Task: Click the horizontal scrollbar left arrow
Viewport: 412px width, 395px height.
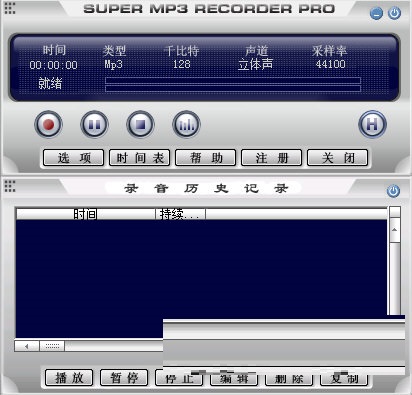Action: (27, 346)
